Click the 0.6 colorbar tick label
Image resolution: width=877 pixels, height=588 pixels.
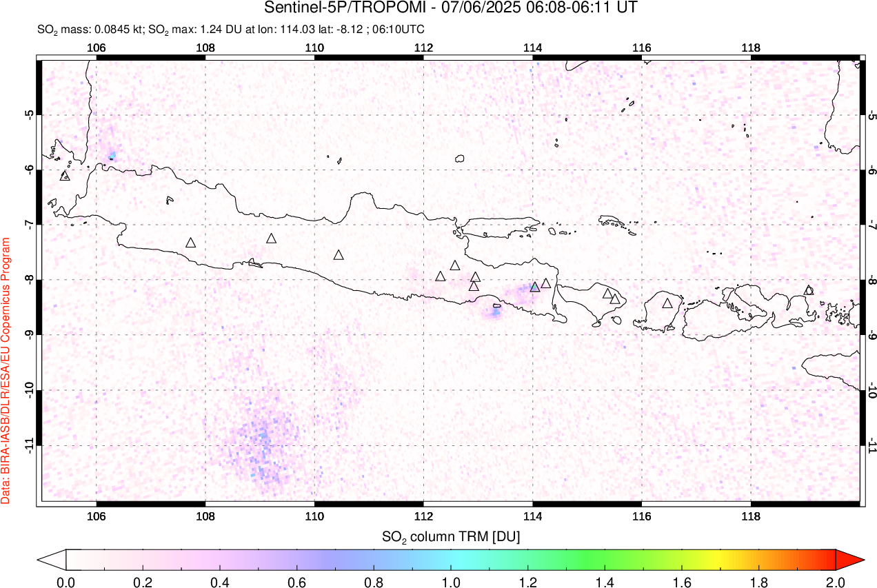[297, 581]
